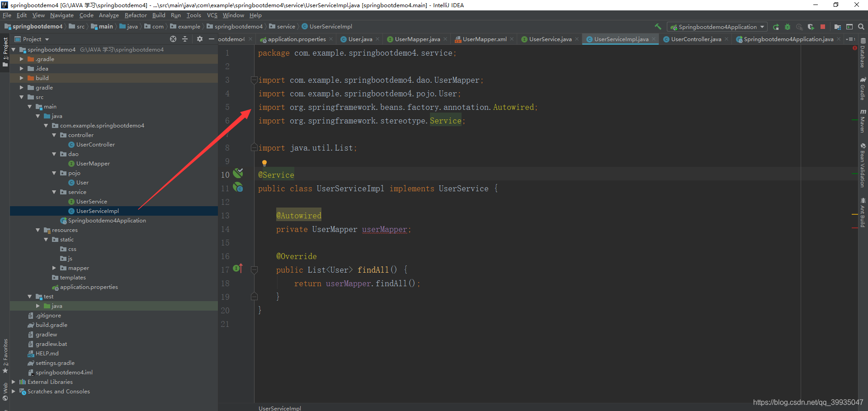Open the Build menu

tap(159, 15)
